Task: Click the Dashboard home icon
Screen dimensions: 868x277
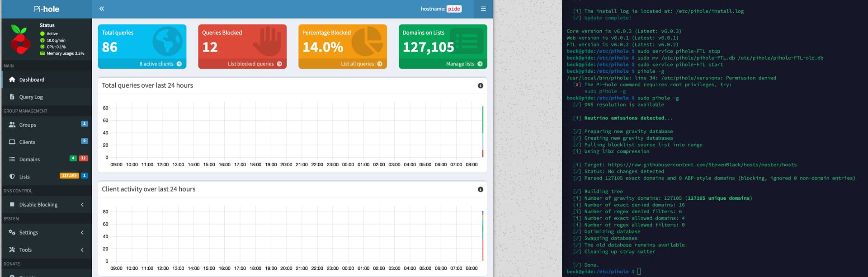Action: (12, 80)
